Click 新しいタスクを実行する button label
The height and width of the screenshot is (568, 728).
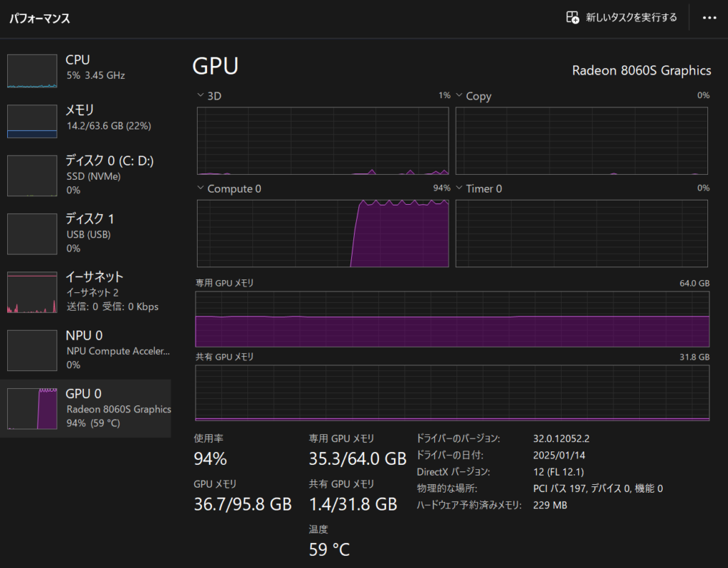[631, 18]
